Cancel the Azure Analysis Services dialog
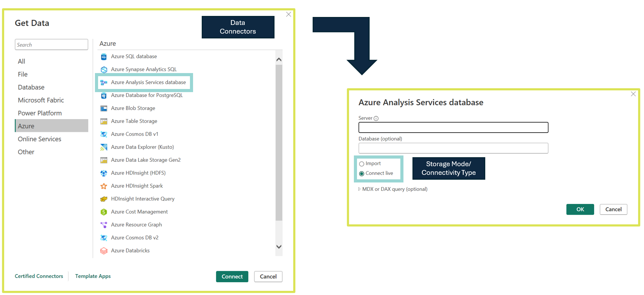Screen dimensions: 644x295 (x=613, y=209)
